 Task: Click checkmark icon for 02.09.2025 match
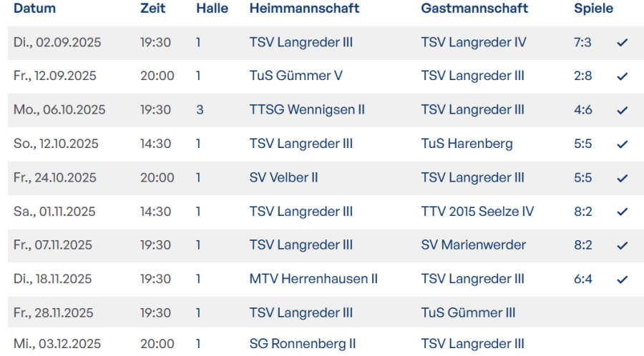622,43
